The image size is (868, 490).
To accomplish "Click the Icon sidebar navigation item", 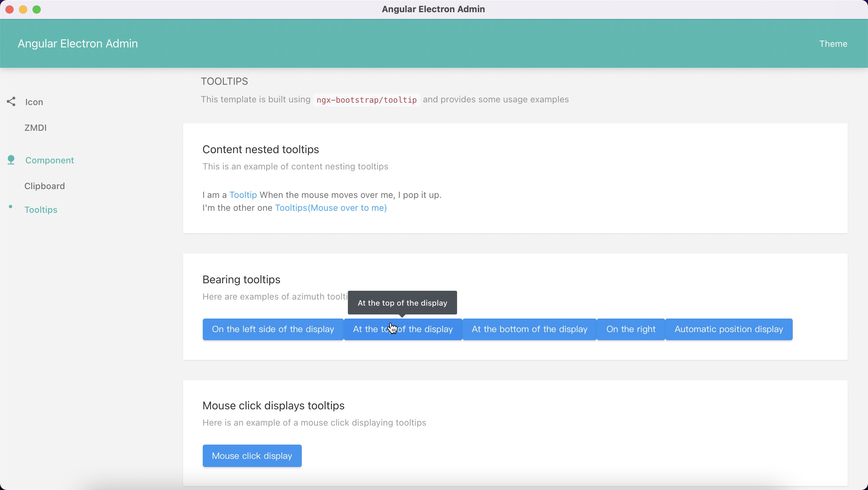I will (33, 102).
